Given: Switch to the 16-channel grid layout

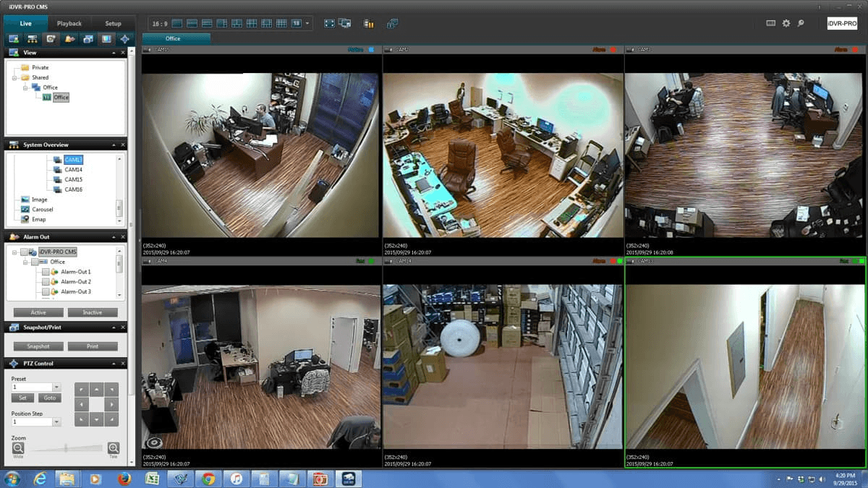Looking at the screenshot, I should (x=281, y=23).
